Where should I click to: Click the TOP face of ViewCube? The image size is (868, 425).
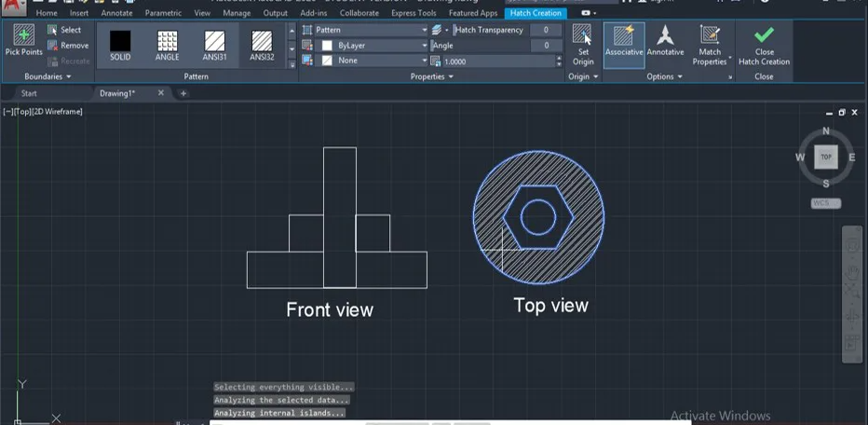[x=826, y=157]
